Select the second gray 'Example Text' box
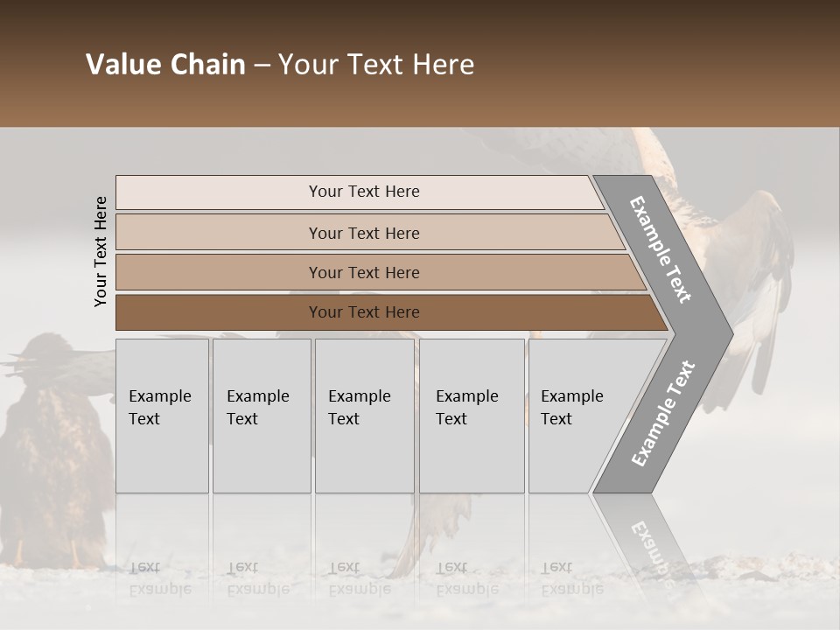The height and width of the screenshot is (630, 840). click(262, 416)
